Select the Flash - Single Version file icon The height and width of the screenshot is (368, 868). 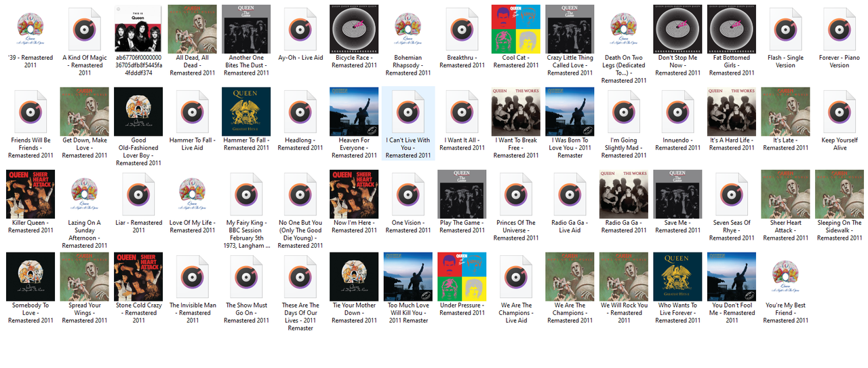click(785, 29)
